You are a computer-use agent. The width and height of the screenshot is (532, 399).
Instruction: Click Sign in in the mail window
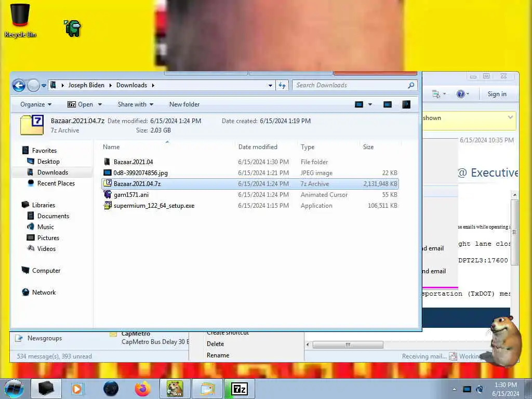(497, 94)
